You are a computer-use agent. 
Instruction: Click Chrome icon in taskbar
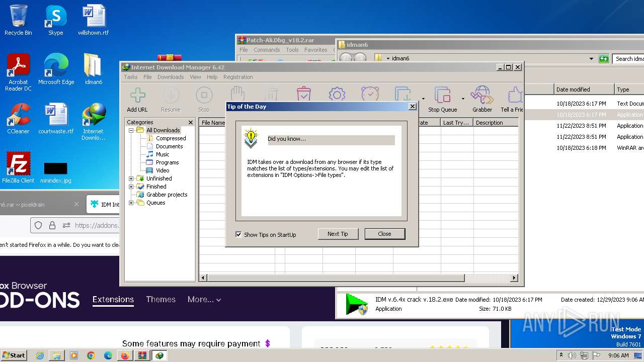[91, 355]
